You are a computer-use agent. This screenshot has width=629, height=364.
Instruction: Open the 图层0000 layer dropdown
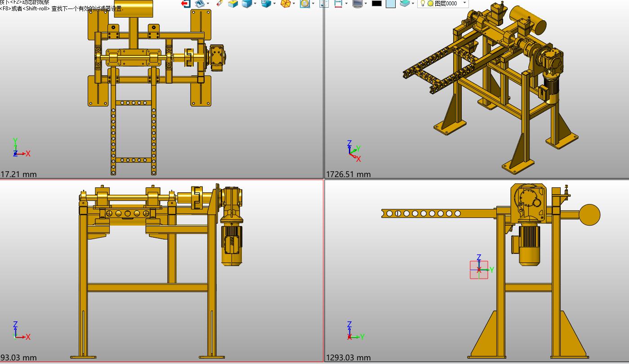coord(464,3)
